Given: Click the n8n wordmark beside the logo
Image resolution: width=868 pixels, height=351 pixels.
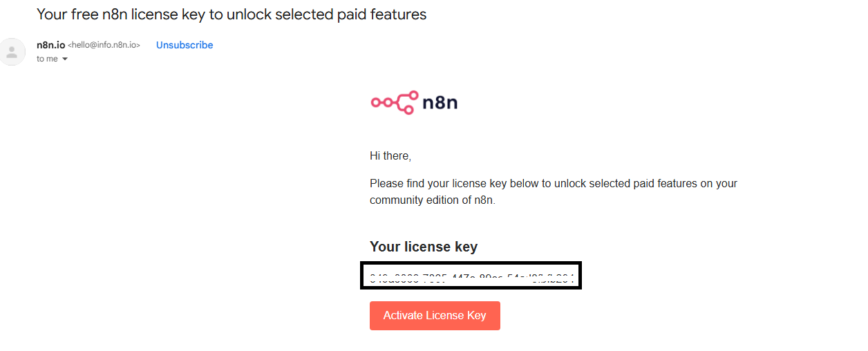Looking at the screenshot, I should (x=440, y=103).
